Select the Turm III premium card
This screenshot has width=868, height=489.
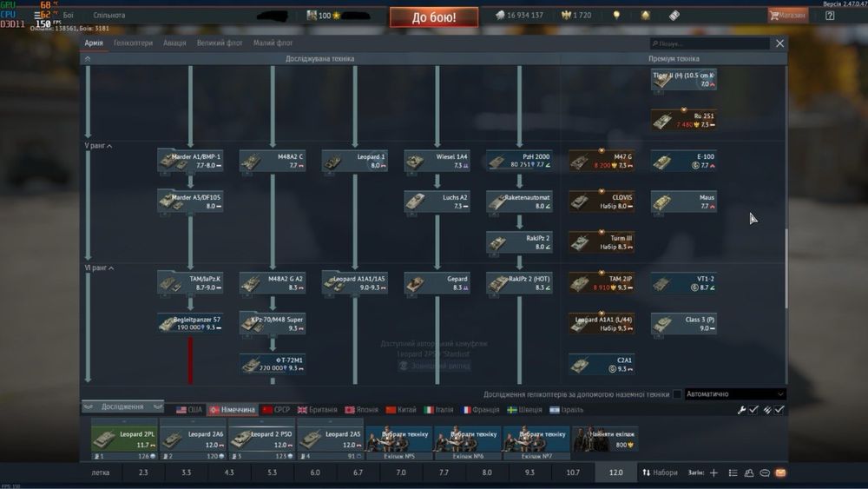[602, 242]
